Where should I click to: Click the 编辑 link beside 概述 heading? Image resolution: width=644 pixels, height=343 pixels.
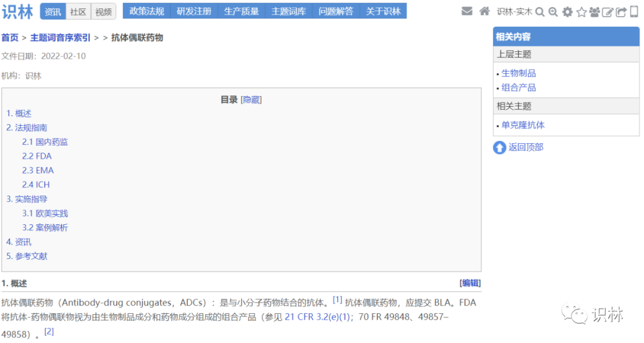click(470, 283)
